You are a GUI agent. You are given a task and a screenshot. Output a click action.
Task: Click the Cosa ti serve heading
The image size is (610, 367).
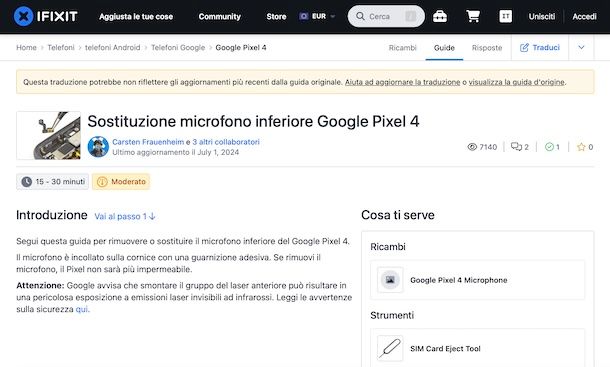click(x=398, y=215)
